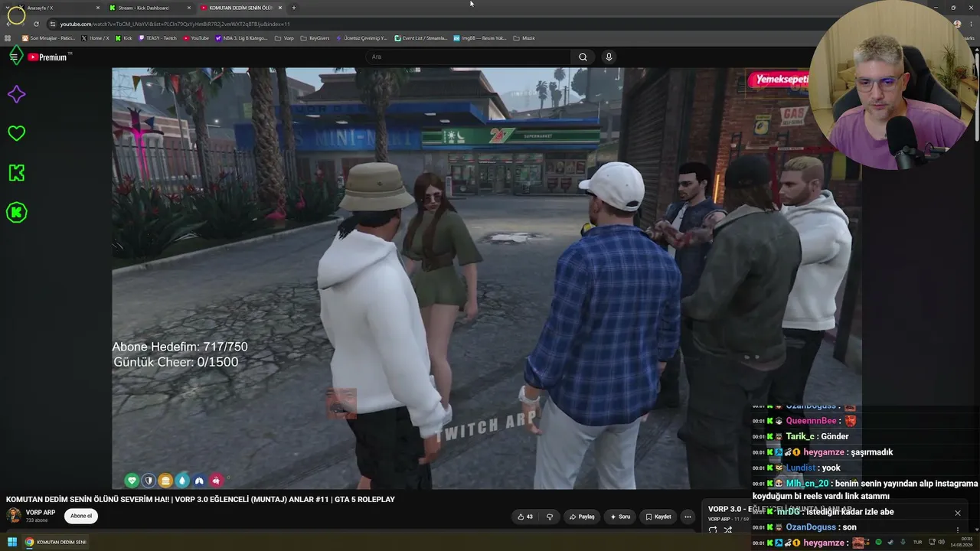Screen dimensions: 980x551
Task: Select the KOMUTAN DEDİM SENİN ÖLÜ tab
Action: click(241, 8)
